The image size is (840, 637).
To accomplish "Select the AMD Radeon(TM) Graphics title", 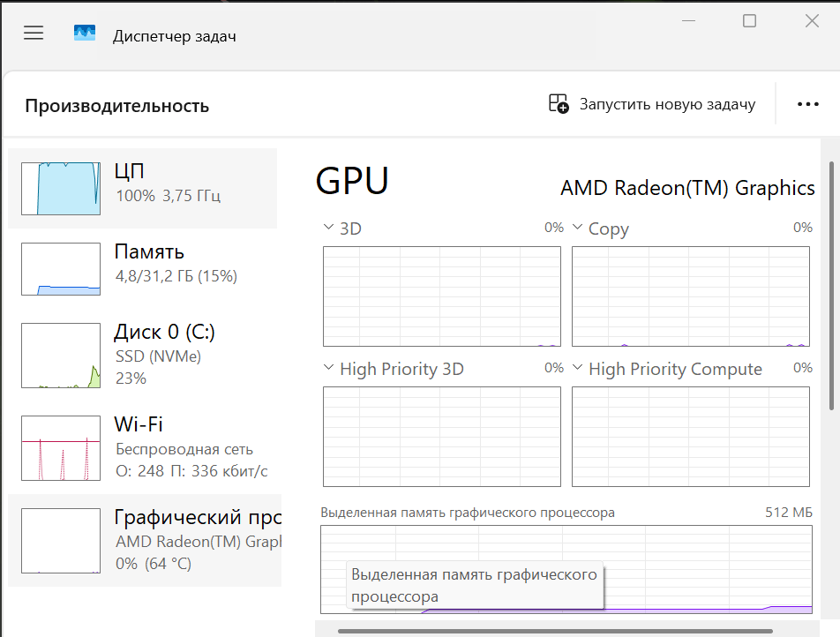I will (686, 188).
